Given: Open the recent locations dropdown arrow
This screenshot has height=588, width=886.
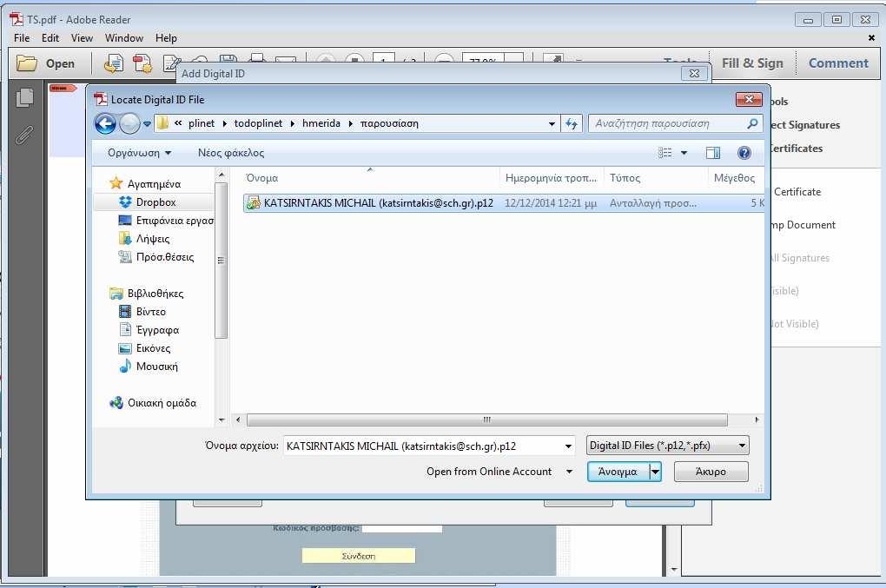Looking at the screenshot, I should 147,123.
